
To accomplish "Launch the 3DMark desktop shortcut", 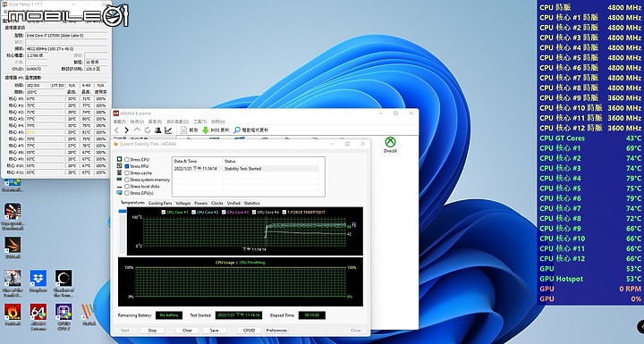I will pyautogui.click(x=13, y=245).
